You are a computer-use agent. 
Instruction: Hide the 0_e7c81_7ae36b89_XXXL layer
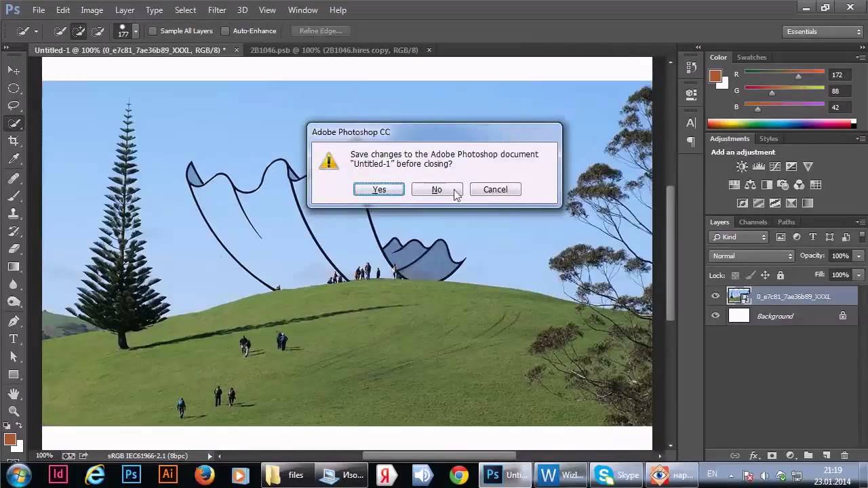click(x=715, y=296)
